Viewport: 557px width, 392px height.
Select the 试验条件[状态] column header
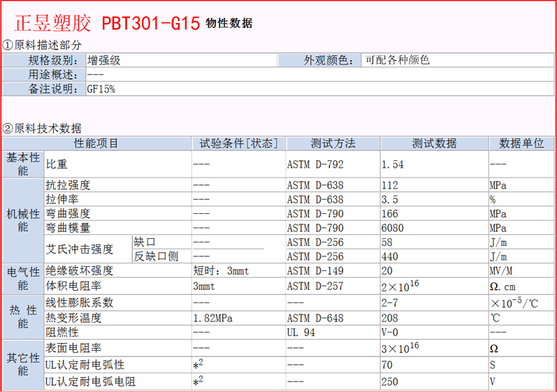[238, 143]
